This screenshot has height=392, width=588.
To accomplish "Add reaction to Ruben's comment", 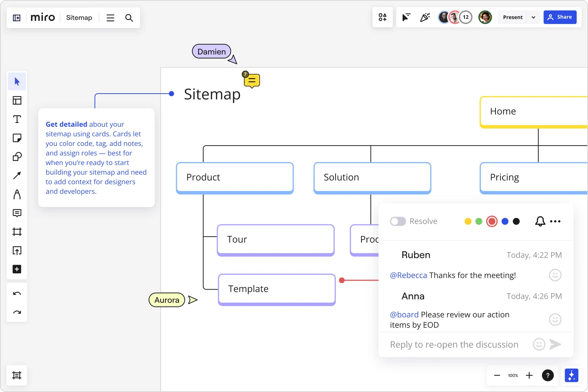I will [555, 275].
